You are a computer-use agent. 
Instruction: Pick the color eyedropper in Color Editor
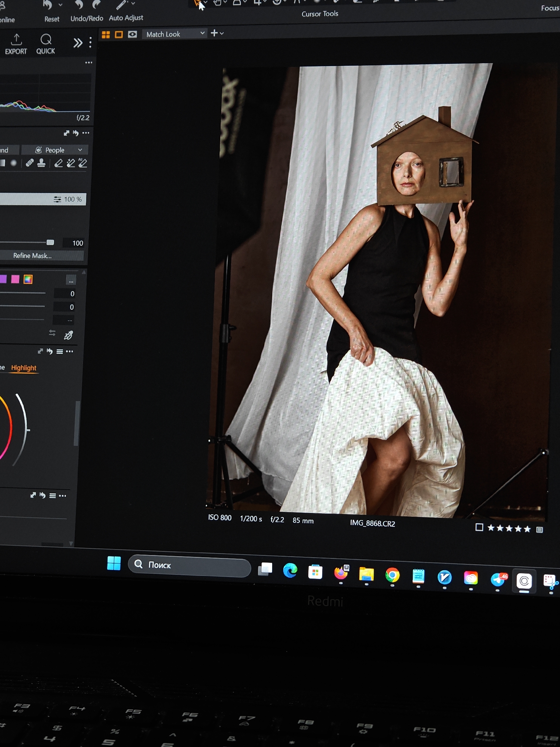(x=68, y=335)
